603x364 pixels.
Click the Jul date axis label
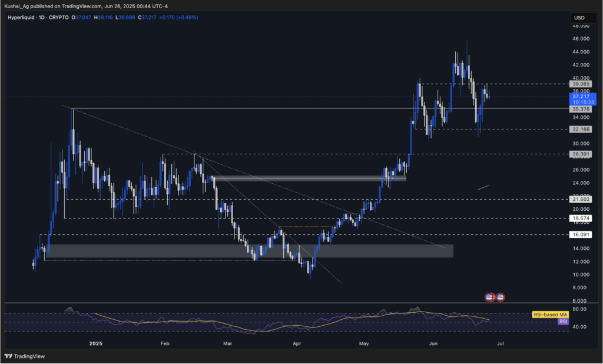point(500,343)
